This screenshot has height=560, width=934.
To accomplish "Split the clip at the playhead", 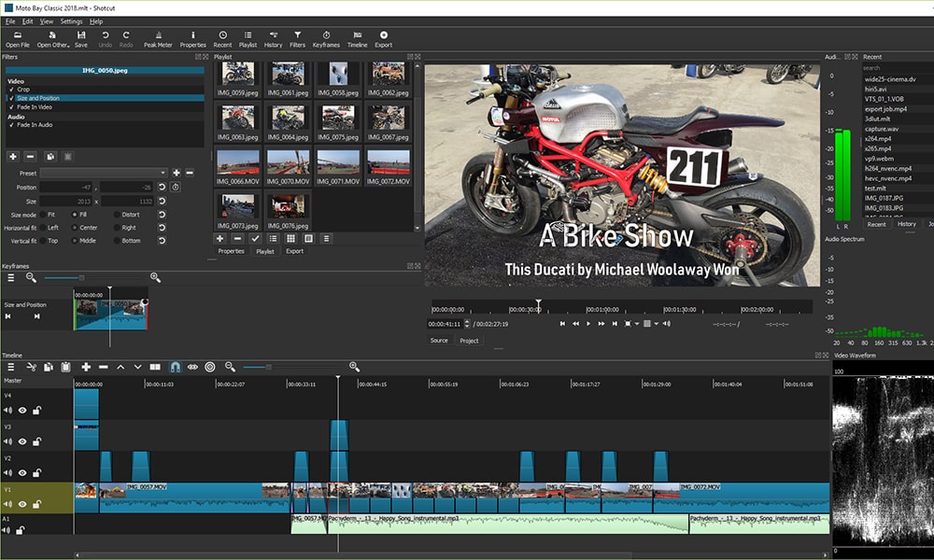I will 155,367.
